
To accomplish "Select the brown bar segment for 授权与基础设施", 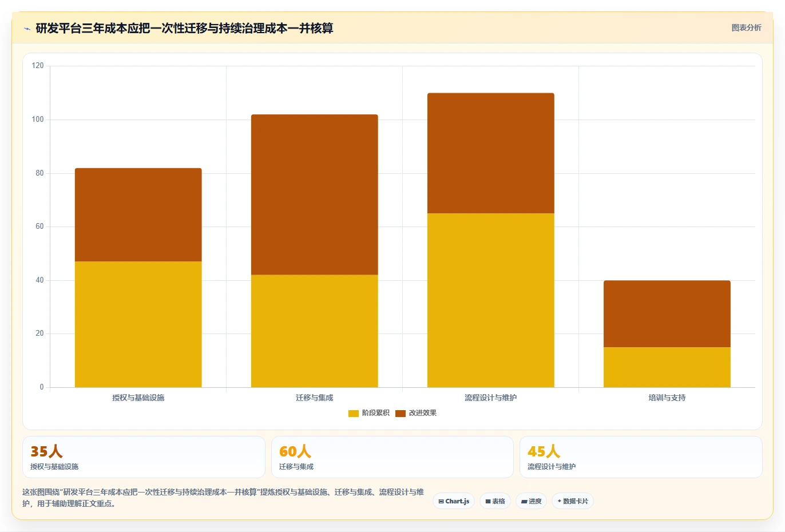I will 138,215.
